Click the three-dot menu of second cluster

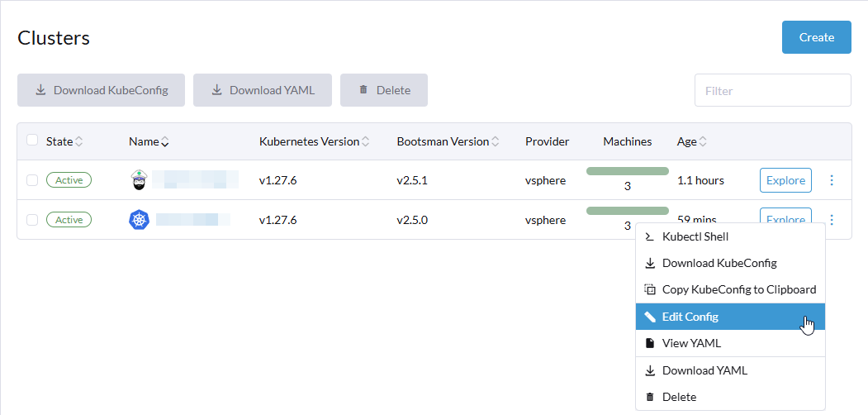[x=832, y=220]
